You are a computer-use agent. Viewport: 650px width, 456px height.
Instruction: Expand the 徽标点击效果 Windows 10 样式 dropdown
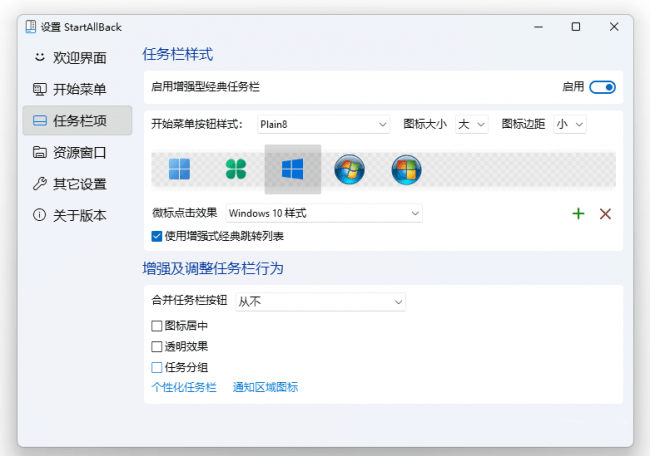pyautogui.click(x=324, y=213)
